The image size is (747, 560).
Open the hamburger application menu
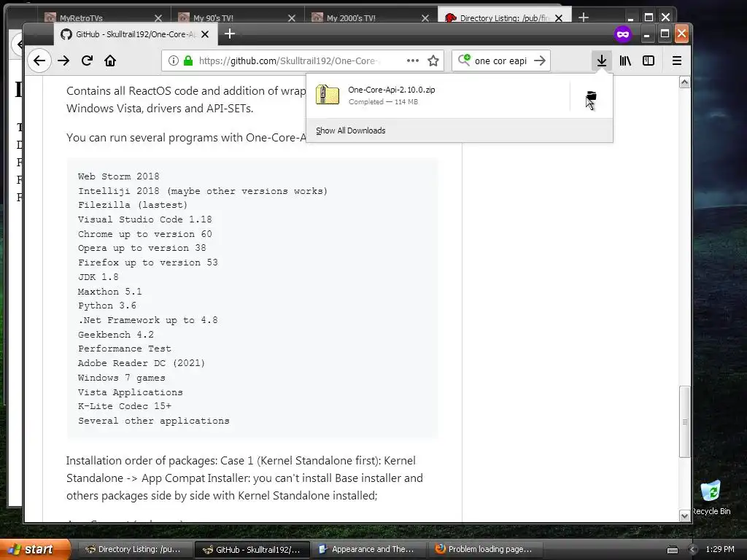[676, 61]
